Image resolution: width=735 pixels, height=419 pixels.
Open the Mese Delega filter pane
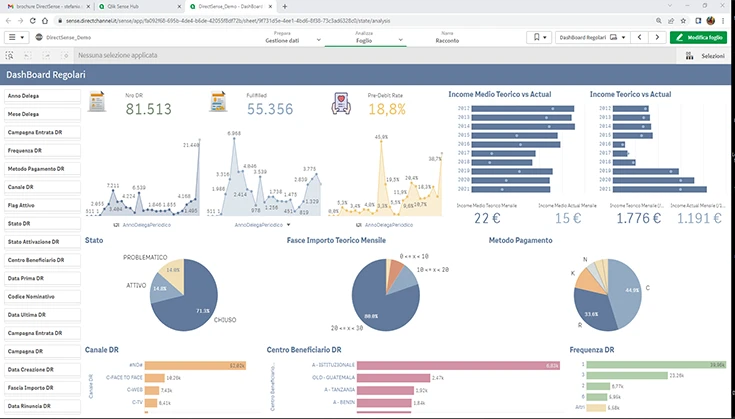click(42, 114)
